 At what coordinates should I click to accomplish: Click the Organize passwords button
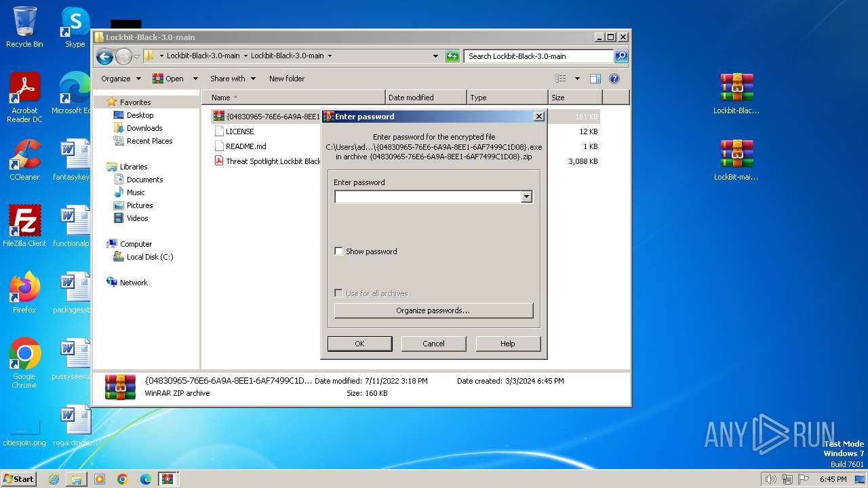point(433,310)
